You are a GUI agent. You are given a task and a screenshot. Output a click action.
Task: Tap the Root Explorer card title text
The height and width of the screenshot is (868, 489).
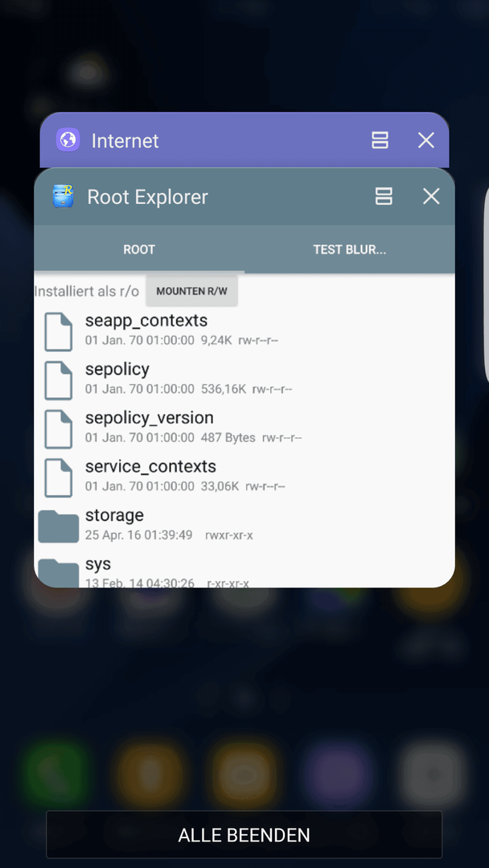(147, 197)
